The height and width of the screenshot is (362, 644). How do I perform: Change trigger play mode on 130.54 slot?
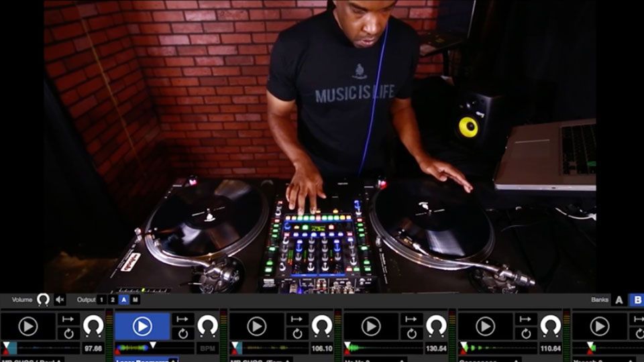[411, 319]
